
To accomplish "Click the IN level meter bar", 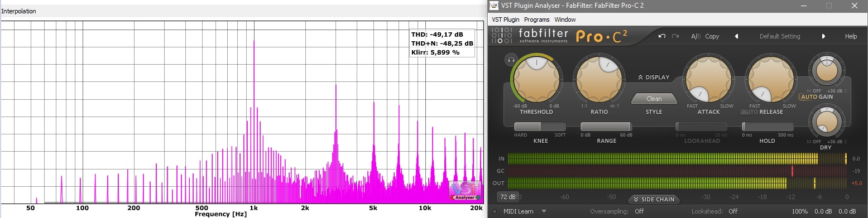I will click(x=678, y=159).
